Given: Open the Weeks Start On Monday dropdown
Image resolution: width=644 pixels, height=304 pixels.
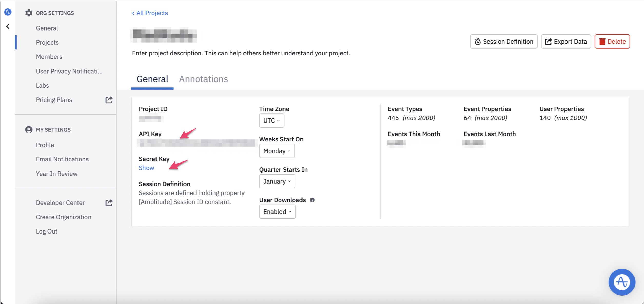Looking at the screenshot, I should [x=277, y=151].
